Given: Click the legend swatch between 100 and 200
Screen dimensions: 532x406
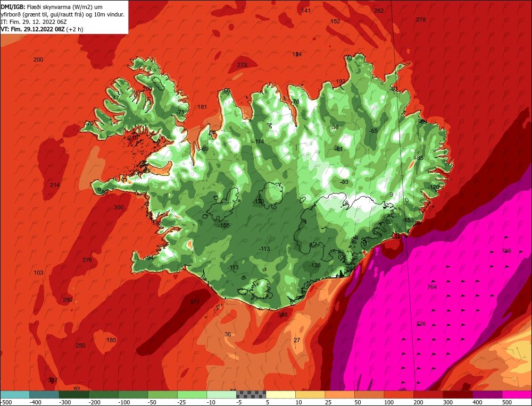Looking at the screenshot, I should click(x=398, y=394).
